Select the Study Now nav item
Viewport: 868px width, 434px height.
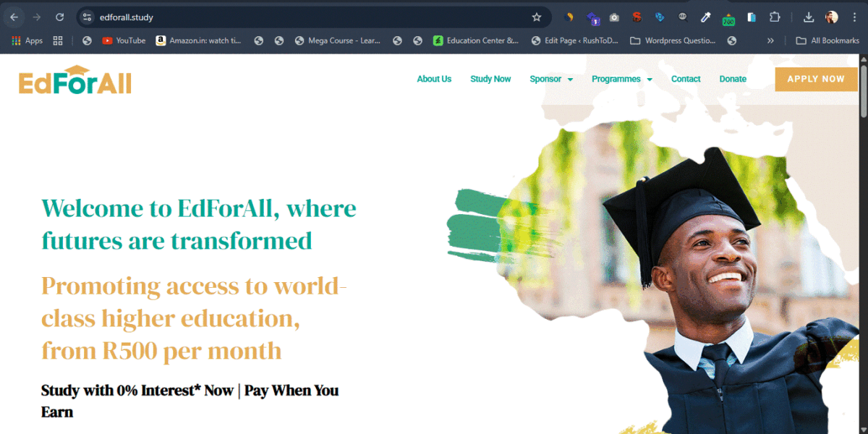click(x=490, y=79)
